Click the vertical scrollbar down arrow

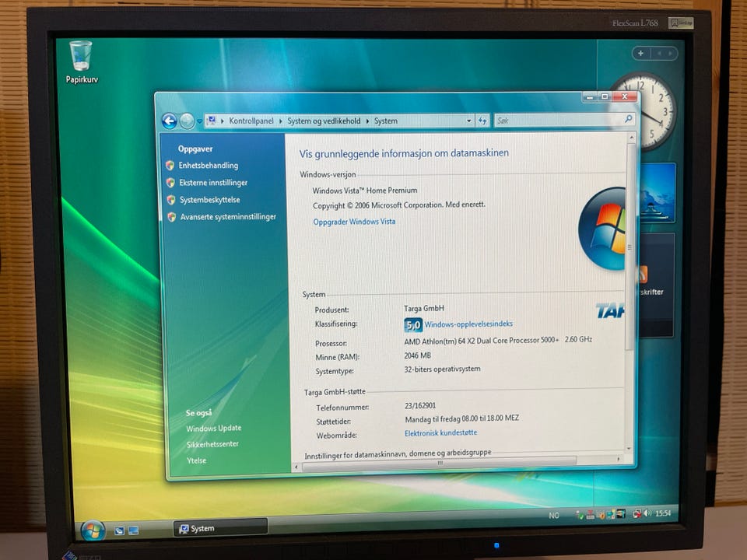(629, 449)
